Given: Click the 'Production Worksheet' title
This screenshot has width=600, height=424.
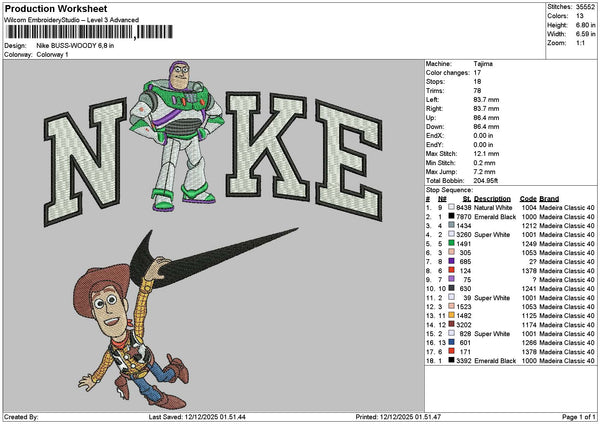Looking at the screenshot, I should point(56,8).
